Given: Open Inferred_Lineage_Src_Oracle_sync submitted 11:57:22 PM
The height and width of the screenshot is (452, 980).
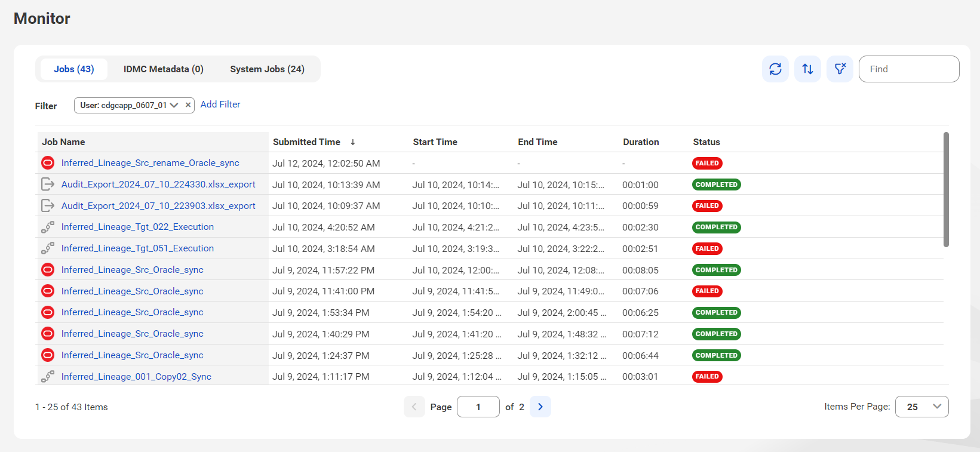Looking at the screenshot, I should coord(133,270).
